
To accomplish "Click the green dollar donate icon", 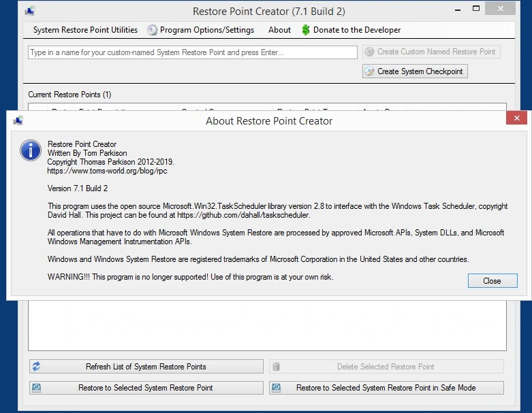I will [x=306, y=30].
